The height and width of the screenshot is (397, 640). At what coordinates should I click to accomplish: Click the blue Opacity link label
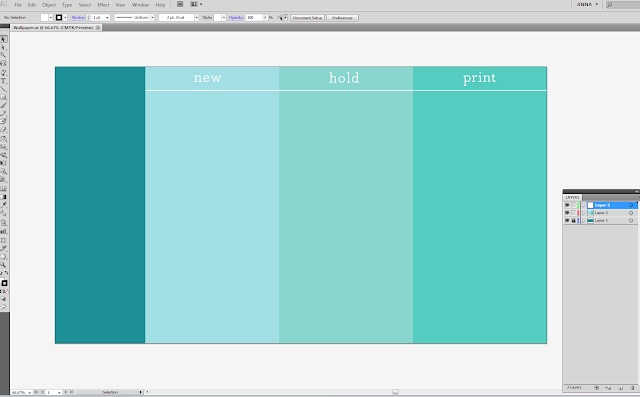coord(236,18)
